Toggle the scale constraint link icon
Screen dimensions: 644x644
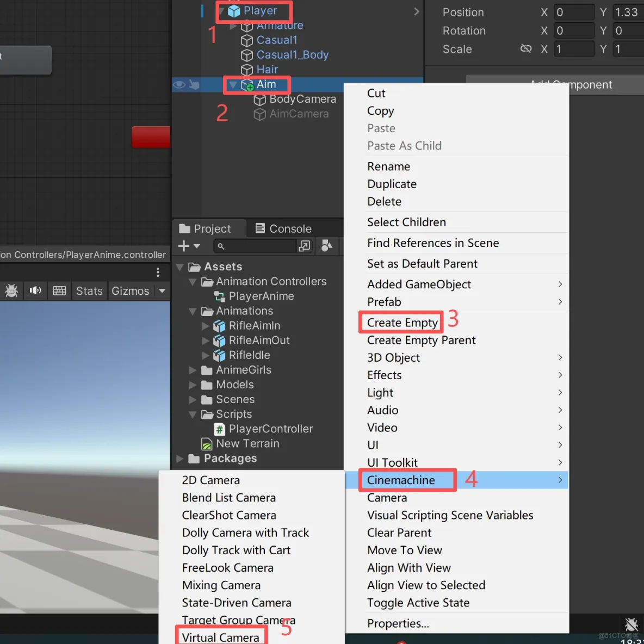click(526, 48)
